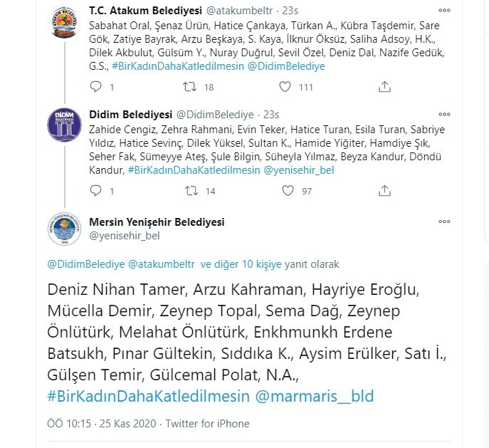Click the @yenisehir_bel mention in Didim tweet
489x448 pixels.
pyautogui.click(x=299, y=170)
